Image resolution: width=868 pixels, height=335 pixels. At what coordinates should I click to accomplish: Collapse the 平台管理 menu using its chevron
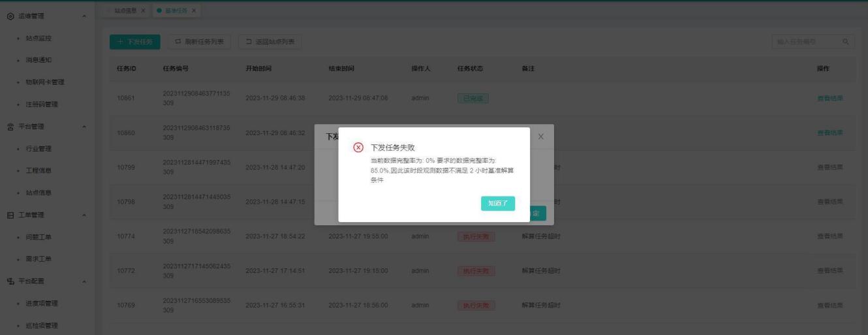84,127
